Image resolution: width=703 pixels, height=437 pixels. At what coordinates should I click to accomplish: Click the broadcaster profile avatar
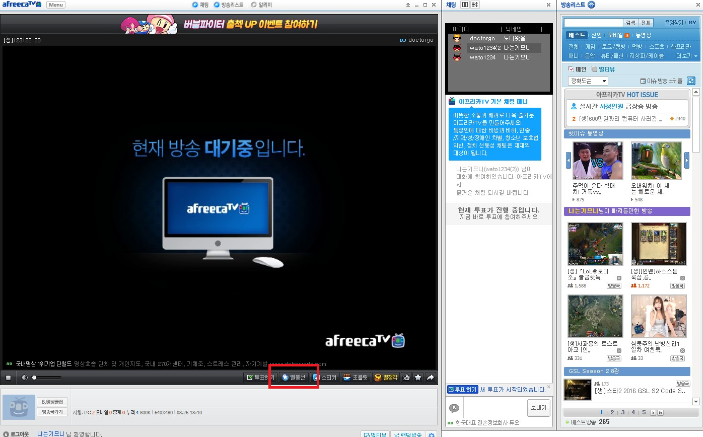coord(19,407)
